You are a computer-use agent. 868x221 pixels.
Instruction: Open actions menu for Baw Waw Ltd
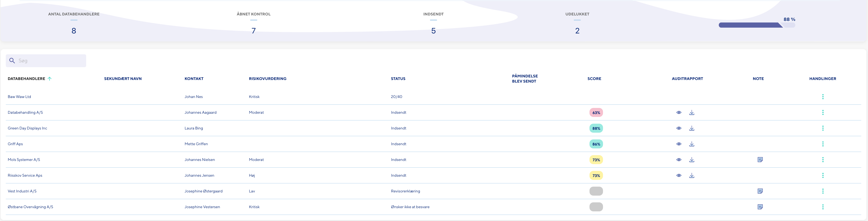tap(822, 97)
